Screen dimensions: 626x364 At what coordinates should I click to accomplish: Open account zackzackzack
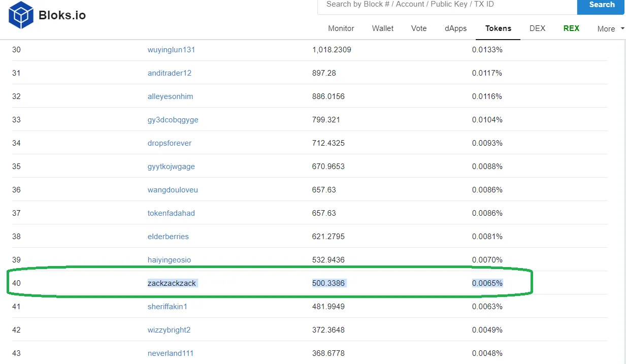click(172, 283)
